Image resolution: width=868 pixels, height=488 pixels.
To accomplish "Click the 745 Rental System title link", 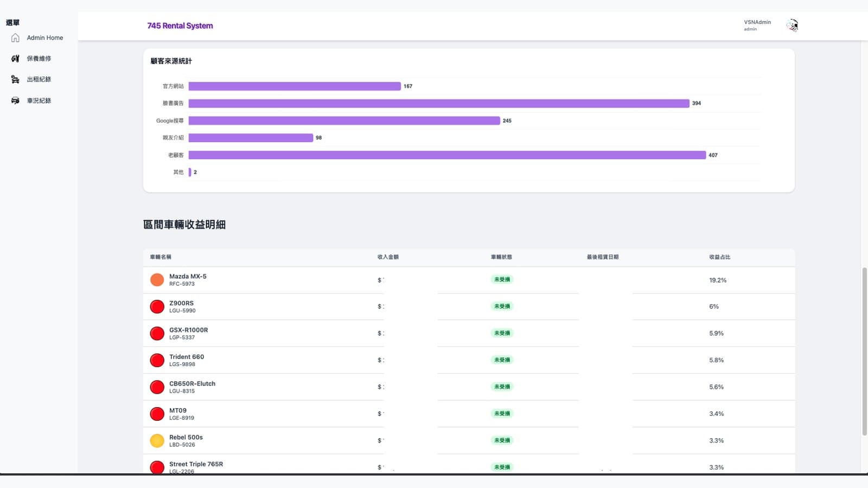I will coord(180,25).
